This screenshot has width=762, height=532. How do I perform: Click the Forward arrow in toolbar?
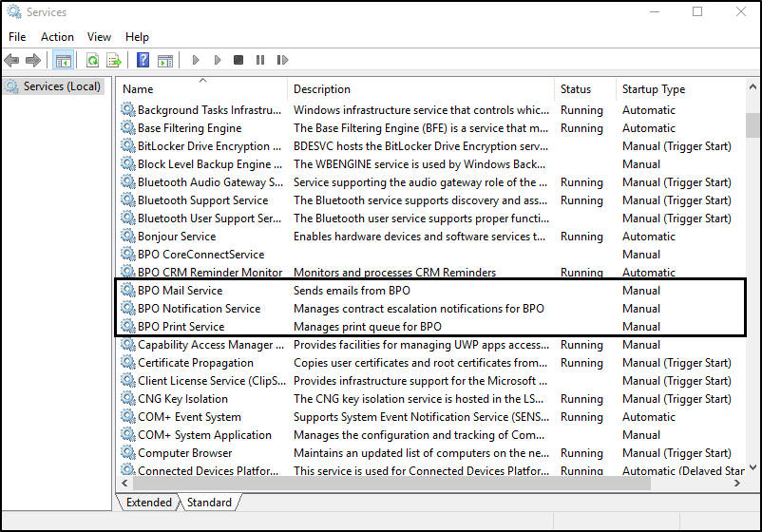pos(33,61)
